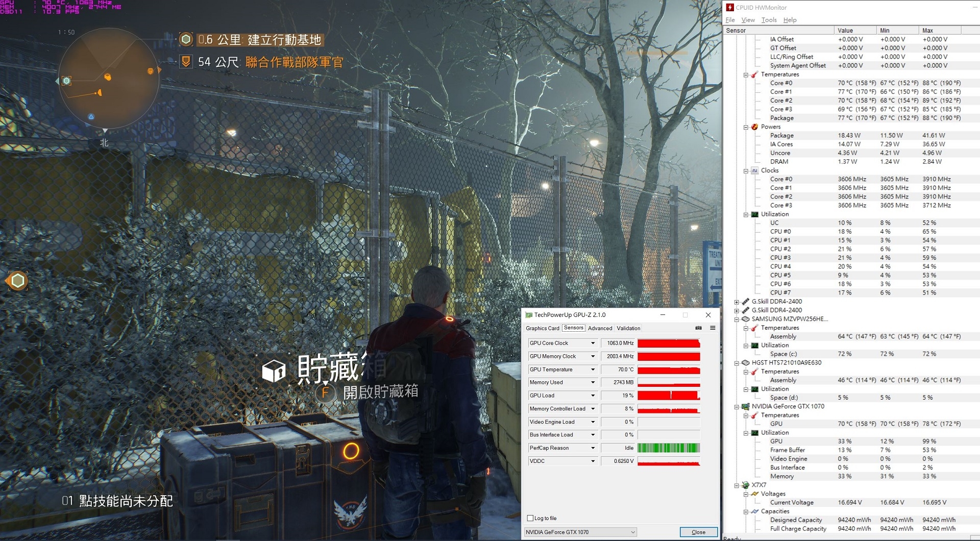Click the TechPowerUp GPU-Z title bar icon

click(529, 315)
